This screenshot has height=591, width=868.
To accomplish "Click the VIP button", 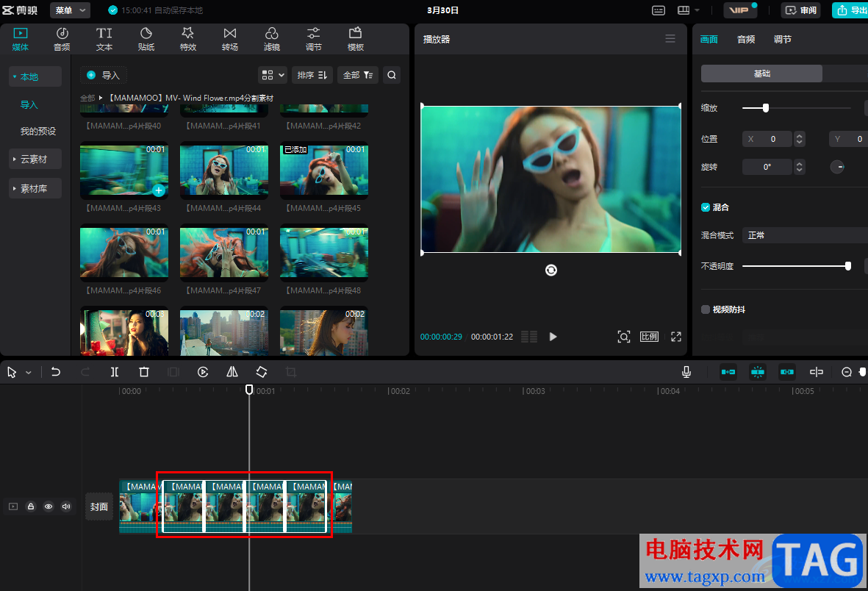I will 740,10.
